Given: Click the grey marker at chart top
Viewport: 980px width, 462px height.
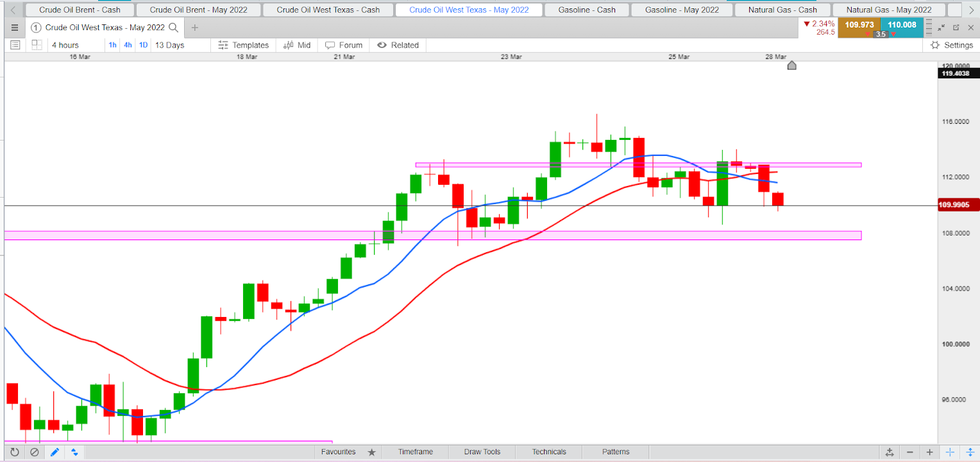Looking at the screenshot, I should 791,65.
